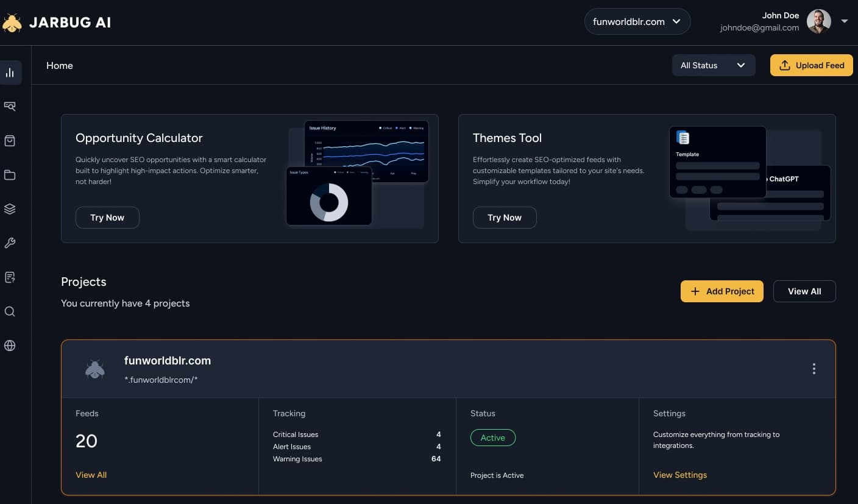Image resolution: width=858 pixels, height=504 pixels.
Task: Open the search icon in sidebar
Action: point(10,311)
